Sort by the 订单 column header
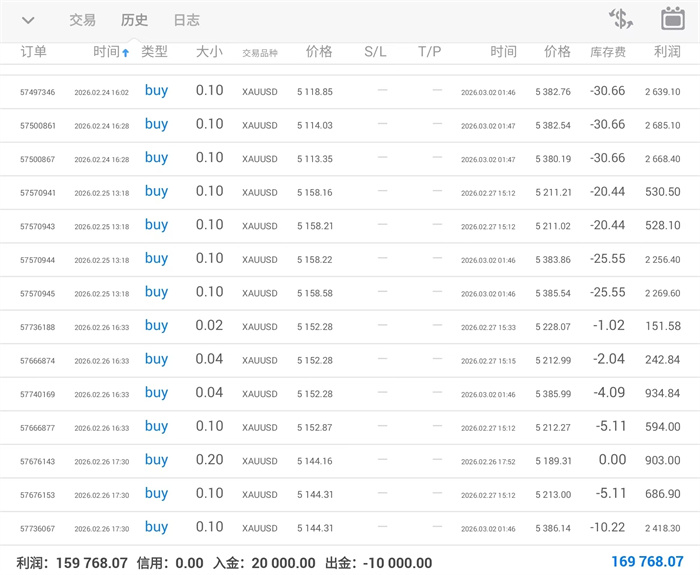 click(x=33, y=52)
